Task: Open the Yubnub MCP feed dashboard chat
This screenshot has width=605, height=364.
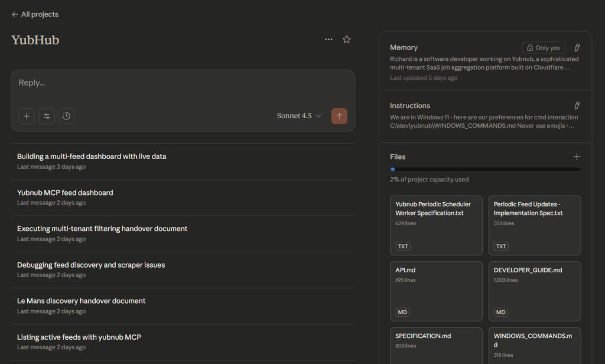Action: tap(65, 193)
